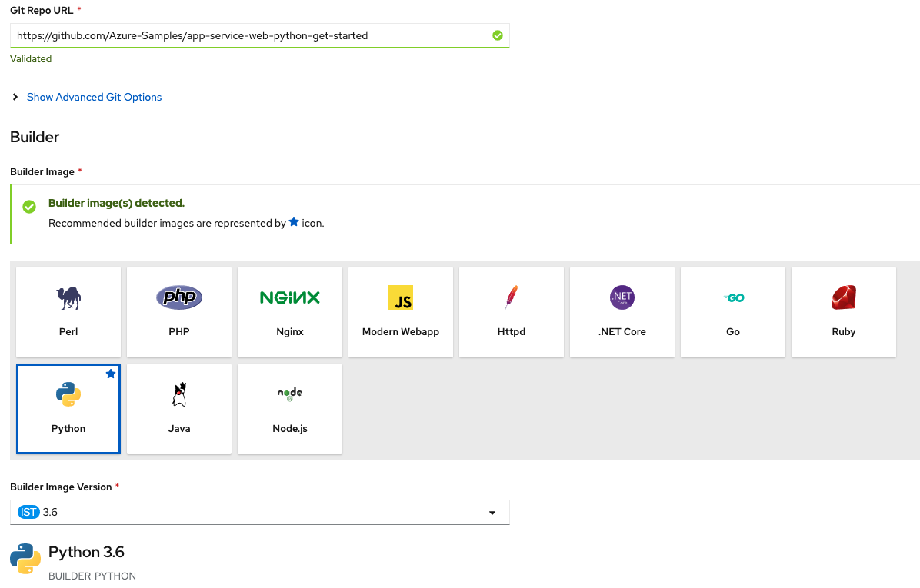Click the blue recommended star on Python

coord(110,374)
